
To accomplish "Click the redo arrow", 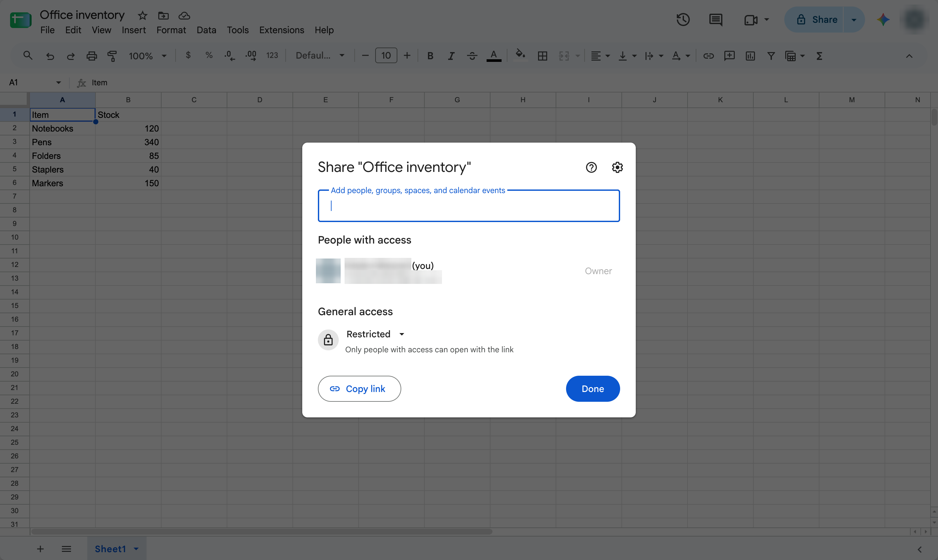I will click(71, 56).
